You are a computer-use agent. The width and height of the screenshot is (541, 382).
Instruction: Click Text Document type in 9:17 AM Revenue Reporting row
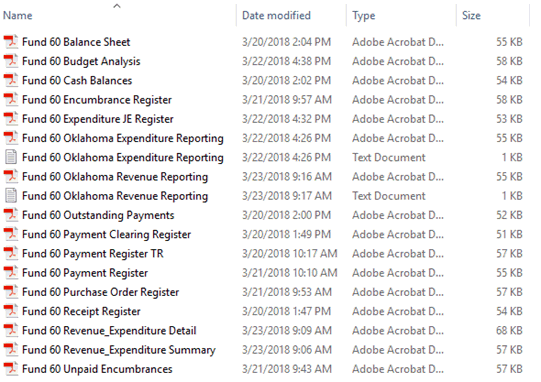pos(388,196)
